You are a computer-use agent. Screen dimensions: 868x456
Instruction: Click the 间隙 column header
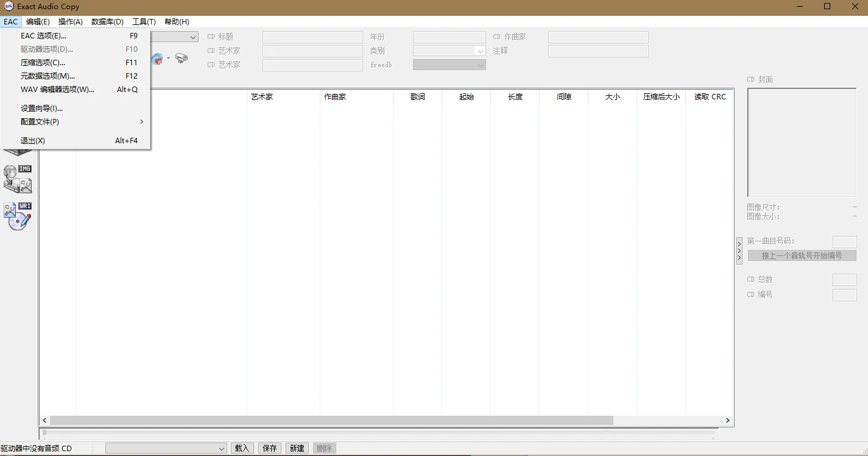[x=564, y=97]
